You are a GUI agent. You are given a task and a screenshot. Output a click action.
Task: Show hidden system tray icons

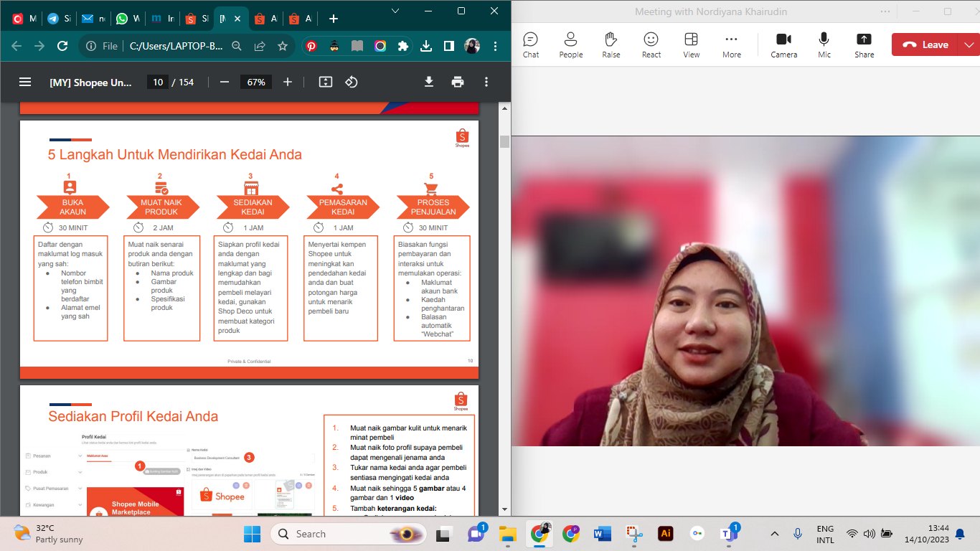pos(775,534)
